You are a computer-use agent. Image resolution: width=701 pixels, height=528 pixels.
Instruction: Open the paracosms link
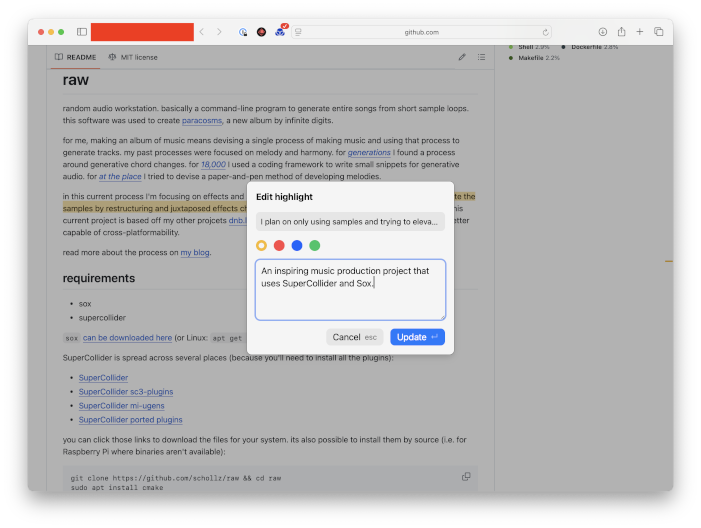point(202,121)
